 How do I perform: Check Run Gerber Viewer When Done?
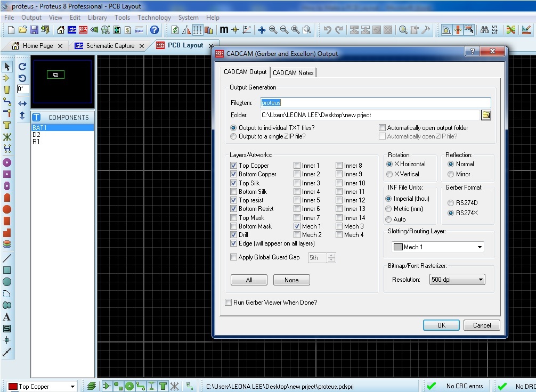point(229,303)
